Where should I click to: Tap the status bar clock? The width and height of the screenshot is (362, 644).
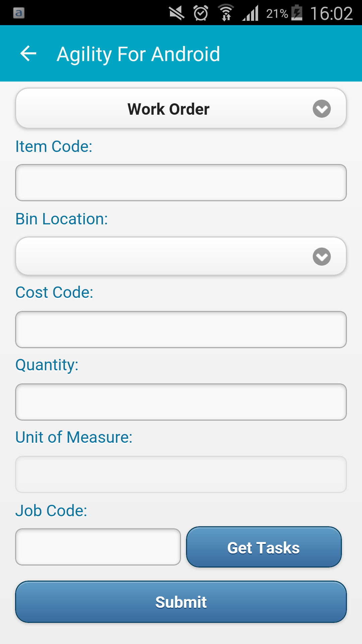click(331, 13)
